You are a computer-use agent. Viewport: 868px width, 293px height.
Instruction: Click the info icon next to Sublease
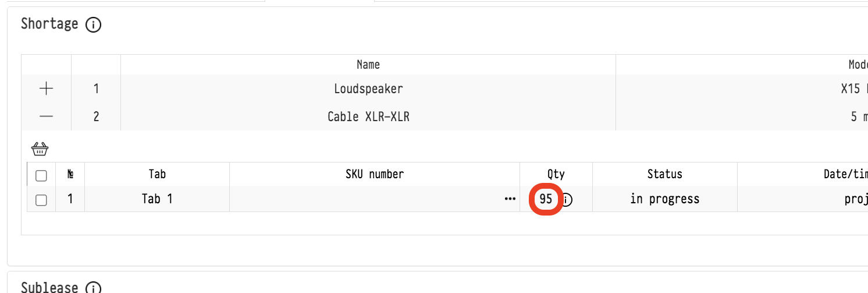(93, 288)
